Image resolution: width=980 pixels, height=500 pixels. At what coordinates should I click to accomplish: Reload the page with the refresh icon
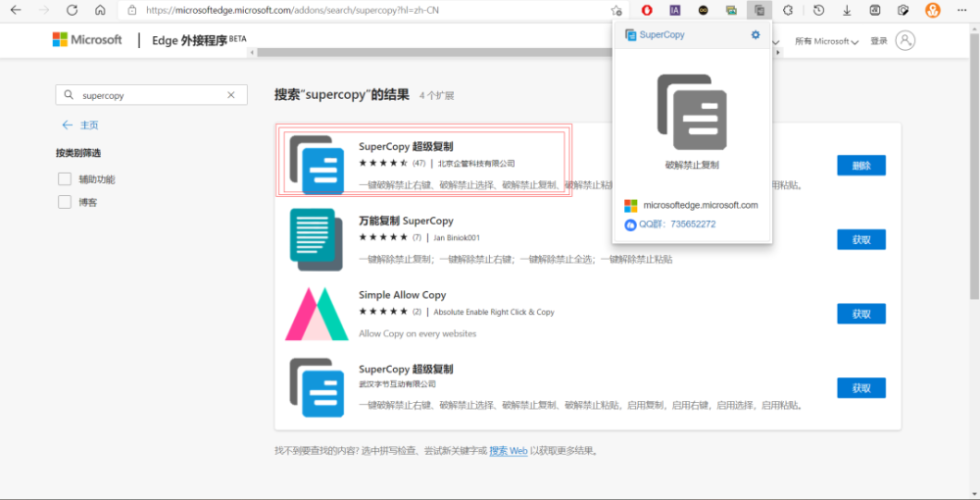[x=72, y=10]
